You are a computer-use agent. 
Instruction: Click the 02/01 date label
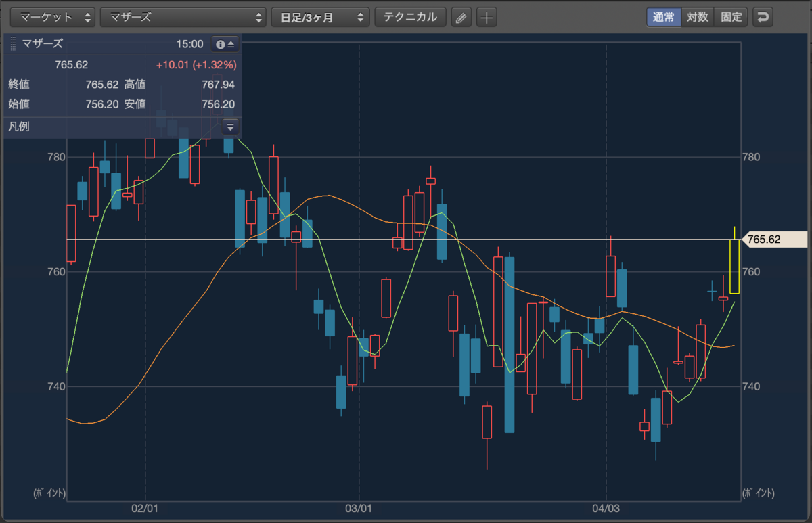[x=145, y=507]
